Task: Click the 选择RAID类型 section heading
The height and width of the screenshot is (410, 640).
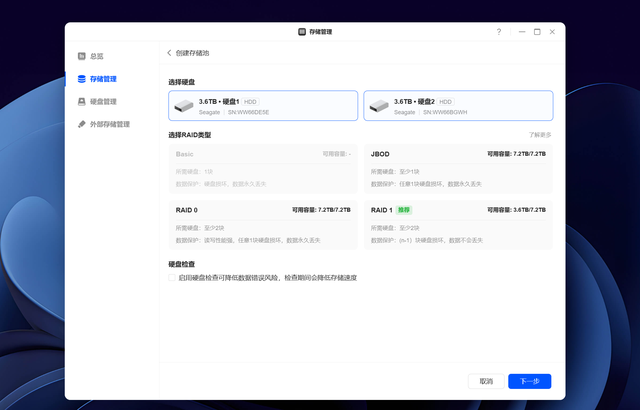Action: coord(190,135)
